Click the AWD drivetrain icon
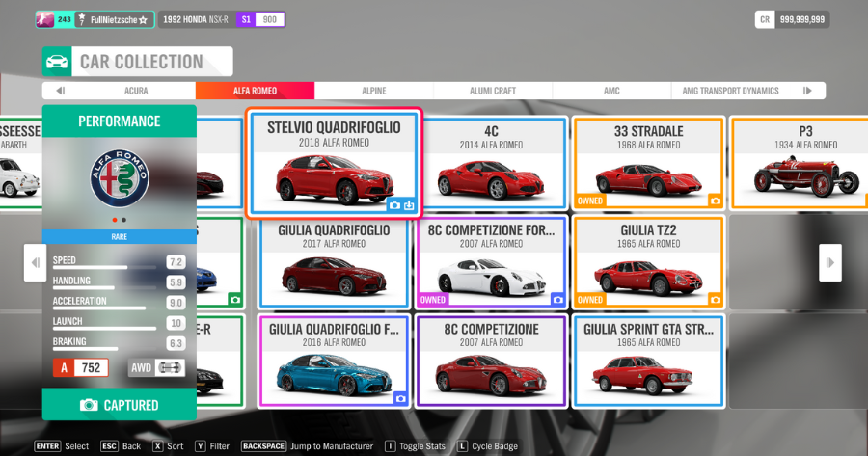The width and height of the screenshot is (868, 456). coord(171,367)
